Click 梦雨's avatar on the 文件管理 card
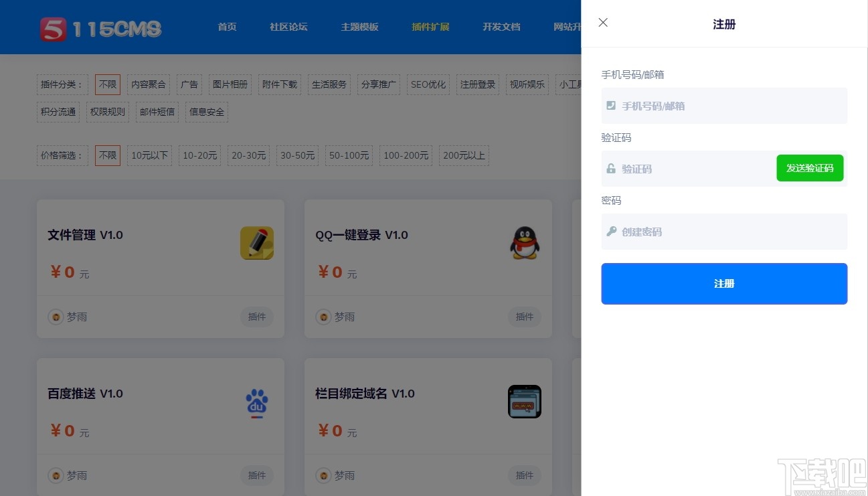The image size is (868, 496). 56,317
